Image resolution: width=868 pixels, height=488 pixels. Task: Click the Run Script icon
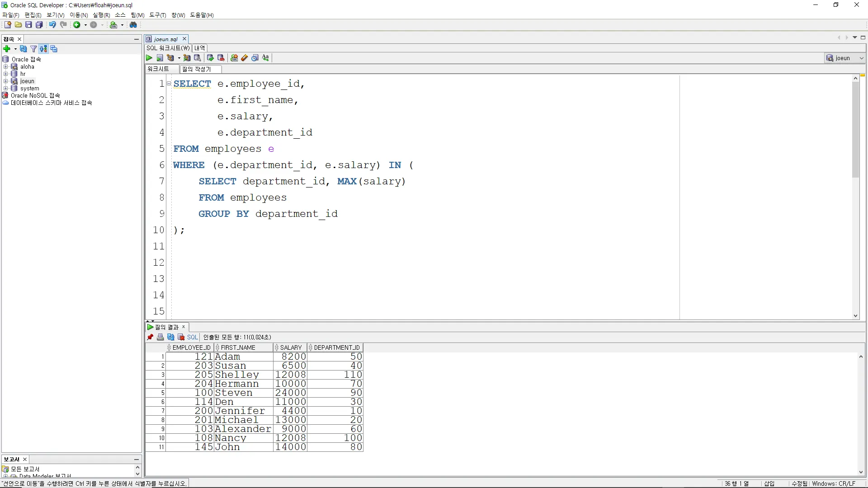[160, 58]
